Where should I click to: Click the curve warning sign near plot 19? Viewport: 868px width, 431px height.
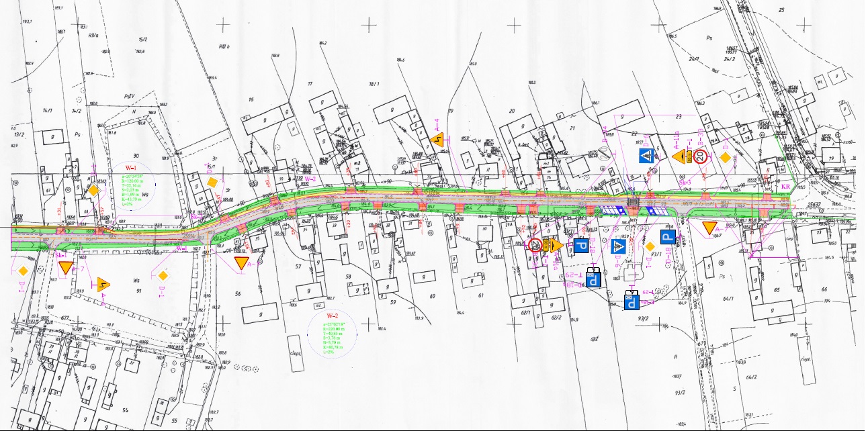pos(439,141)
